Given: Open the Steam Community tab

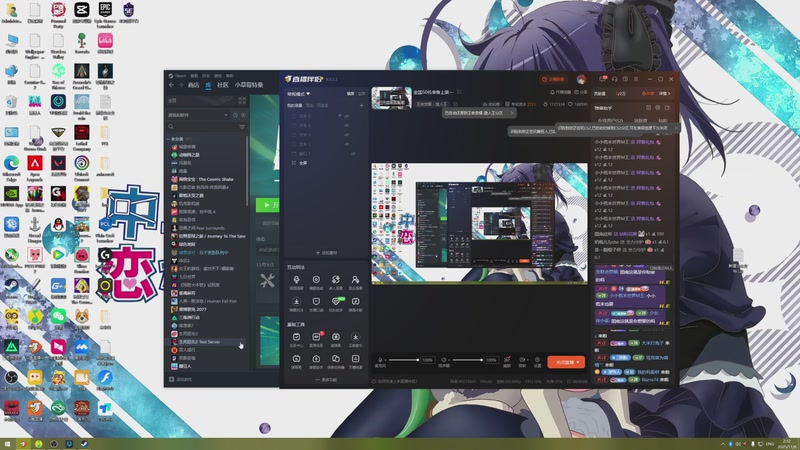Looking at the screenshot, I should (223, 85).
